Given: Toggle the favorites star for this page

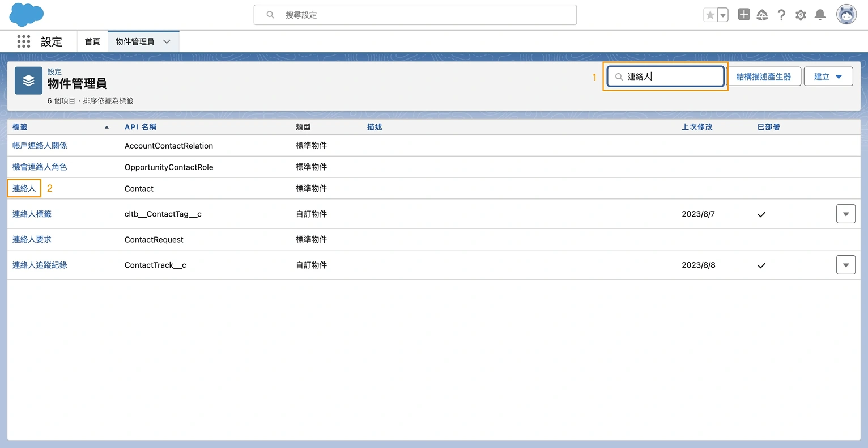Looking at the screenshot, I should tap(710, 14).
